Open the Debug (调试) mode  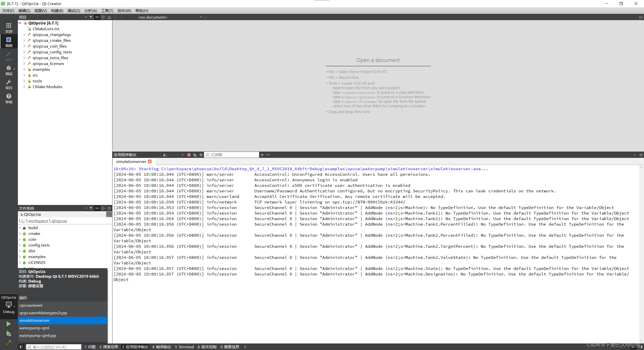point(9,70)
